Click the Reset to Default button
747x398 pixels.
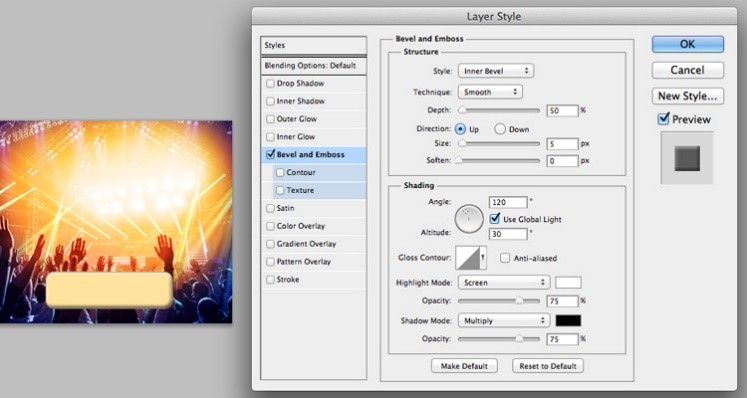pyautogui.click(x=547, y=366)
